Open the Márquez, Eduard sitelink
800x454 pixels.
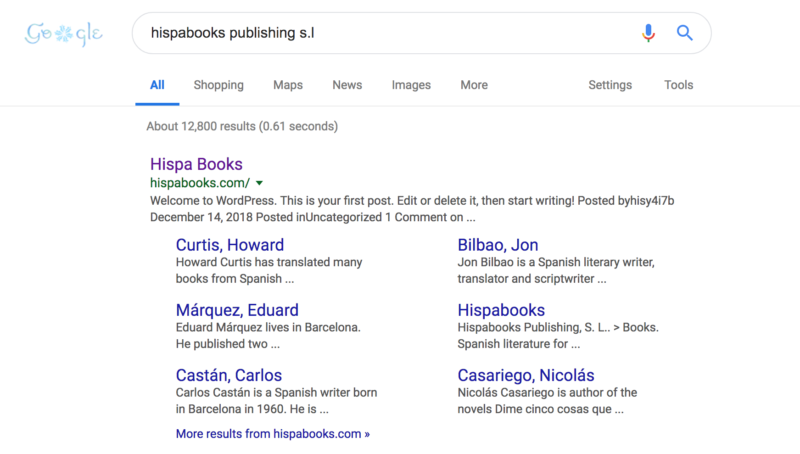click(x=237, y=310)
